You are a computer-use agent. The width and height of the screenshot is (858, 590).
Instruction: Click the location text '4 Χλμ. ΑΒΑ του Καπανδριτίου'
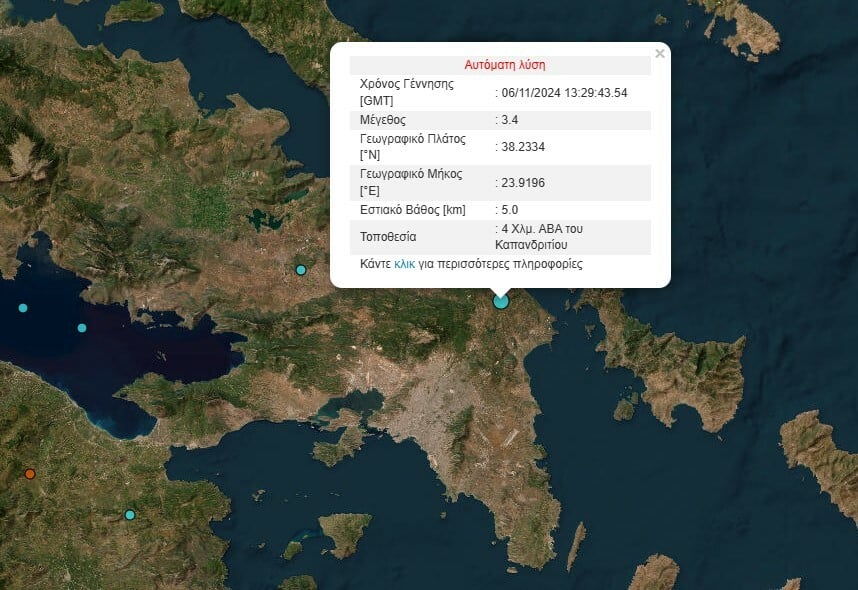point(542,236)
